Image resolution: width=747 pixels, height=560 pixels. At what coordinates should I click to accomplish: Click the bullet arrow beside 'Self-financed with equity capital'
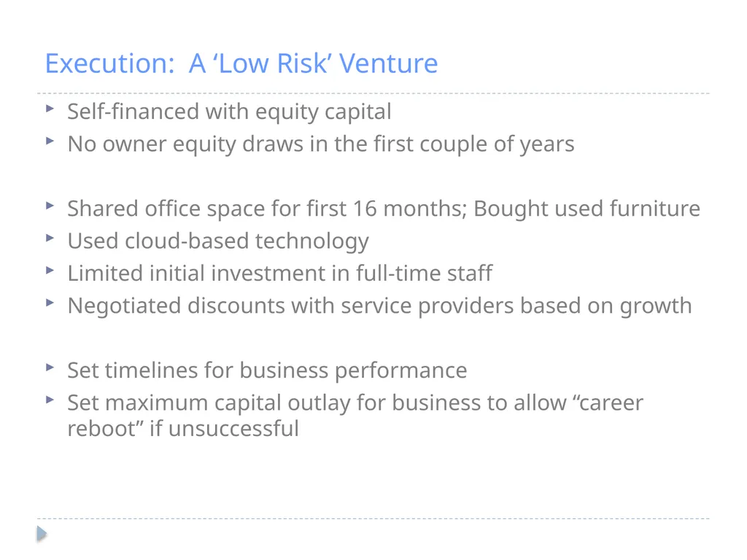50,109
